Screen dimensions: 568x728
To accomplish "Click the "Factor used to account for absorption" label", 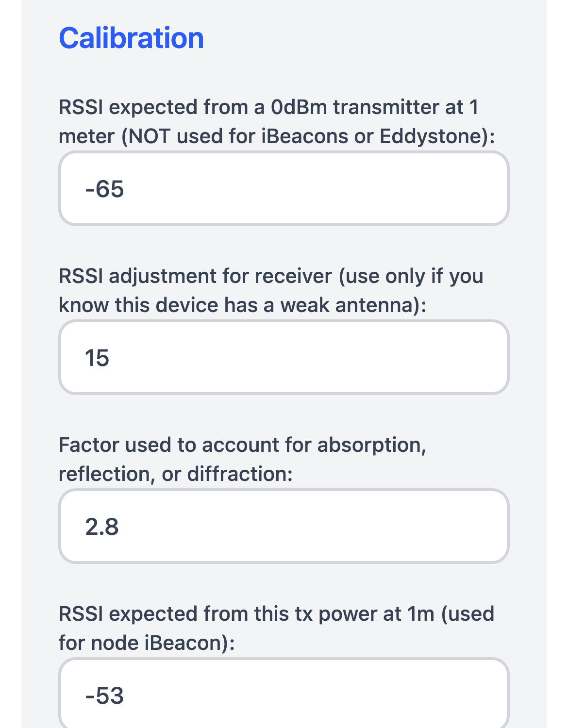I will 242,445.
